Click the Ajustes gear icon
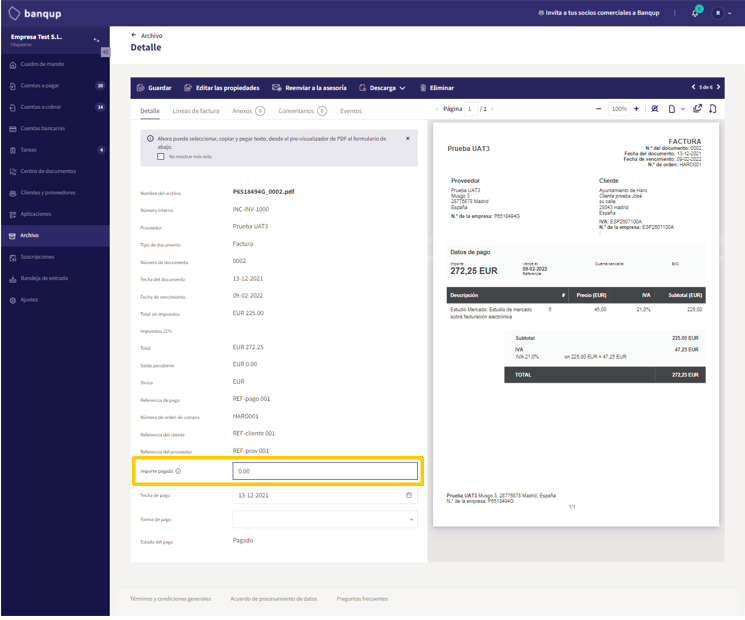This screenshot has width=745, height=620. tap(13, 300)
